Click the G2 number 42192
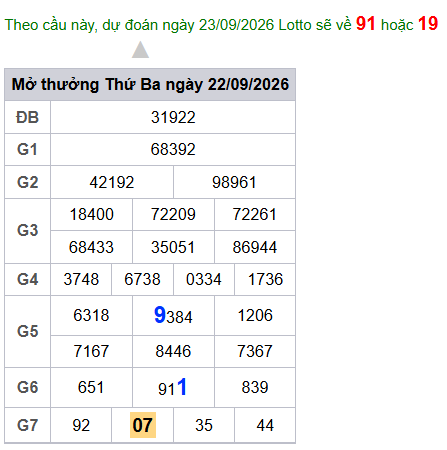 112,182
